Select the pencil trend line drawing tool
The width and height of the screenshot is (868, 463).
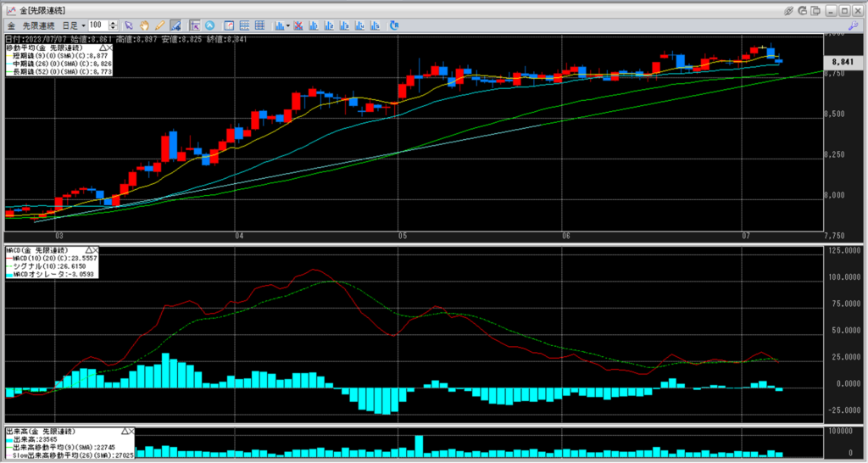[x=159, y=25]
